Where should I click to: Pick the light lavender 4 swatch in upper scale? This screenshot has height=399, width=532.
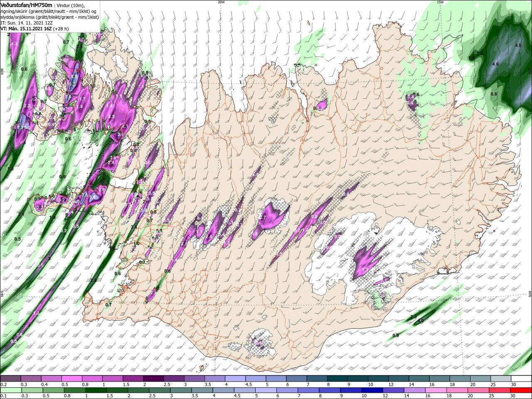235,379
